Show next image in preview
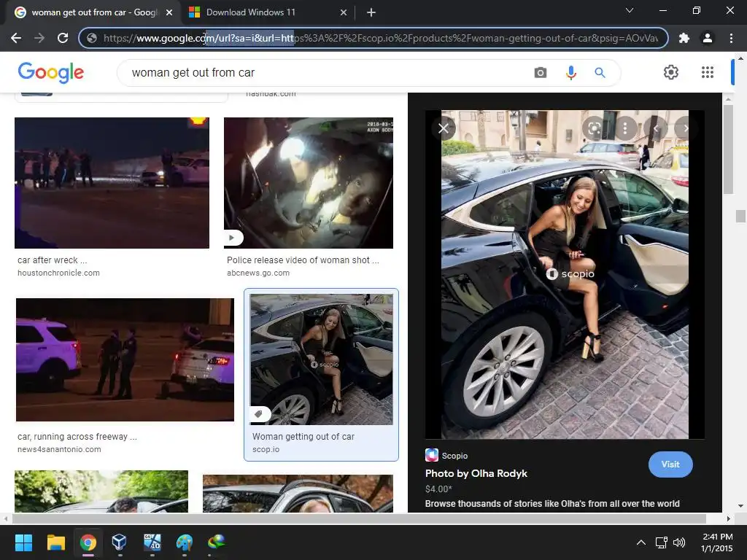Image resolution: width=747 pixels, height=560 pixels. (x=686, y=128)
